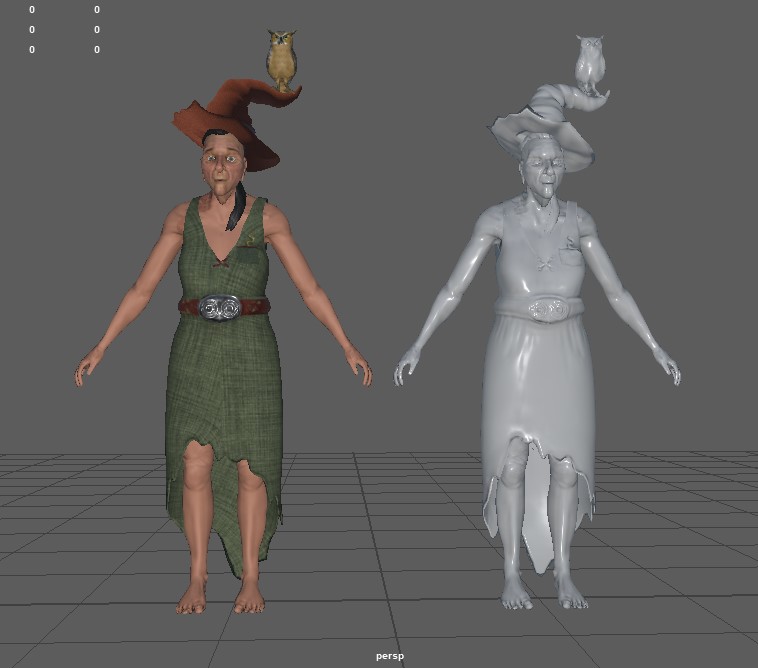Select the textured owl on the hat

coord(282,60)
